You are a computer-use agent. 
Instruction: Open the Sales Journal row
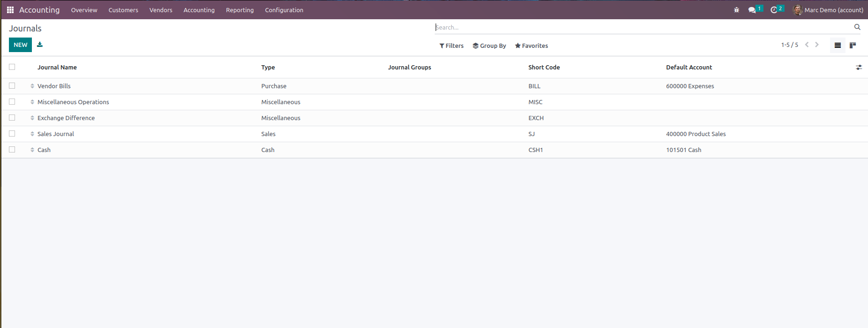tap(434, 134)
